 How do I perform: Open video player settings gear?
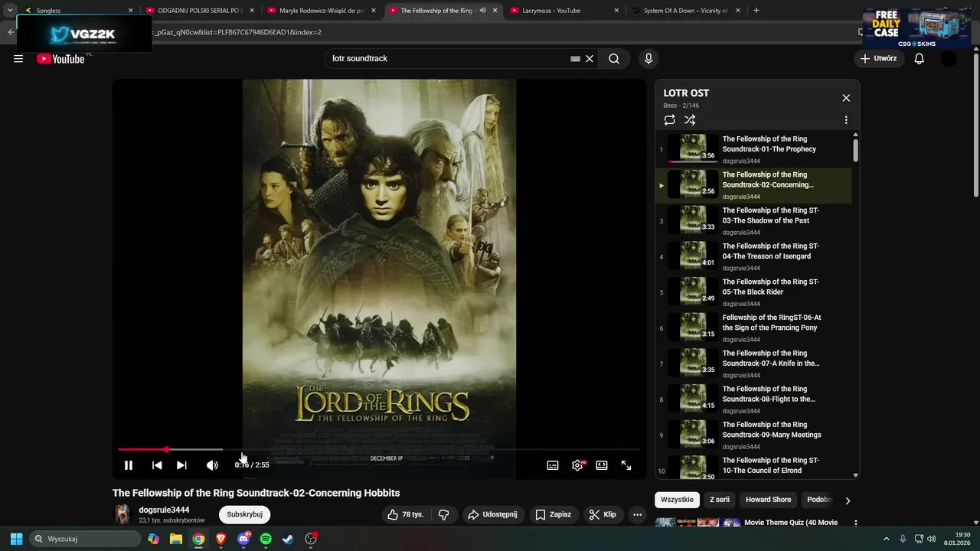(577, 465)
